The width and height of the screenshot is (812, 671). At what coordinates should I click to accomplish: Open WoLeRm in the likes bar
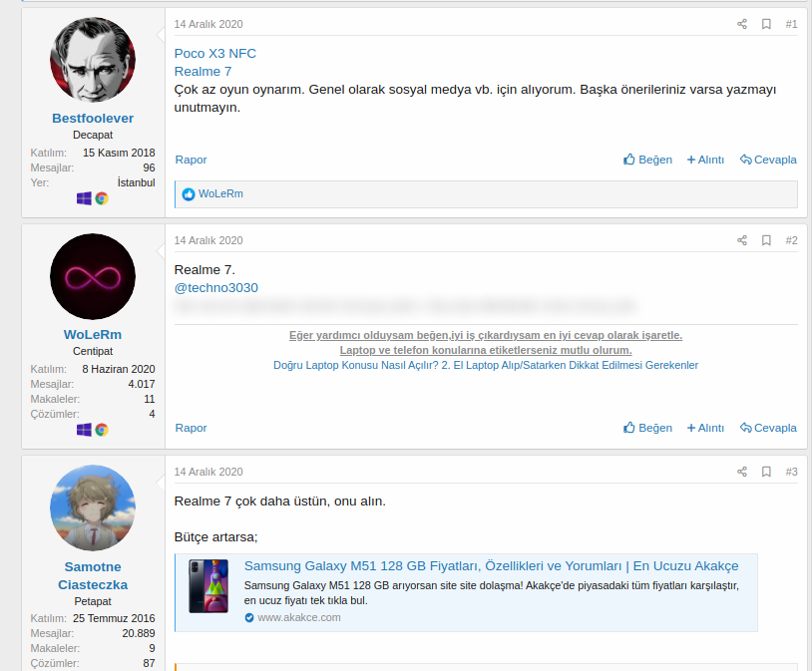(220, 193)
